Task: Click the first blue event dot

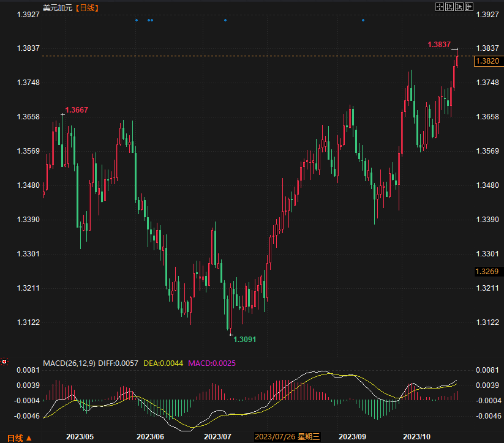Action: coord(137,20)
